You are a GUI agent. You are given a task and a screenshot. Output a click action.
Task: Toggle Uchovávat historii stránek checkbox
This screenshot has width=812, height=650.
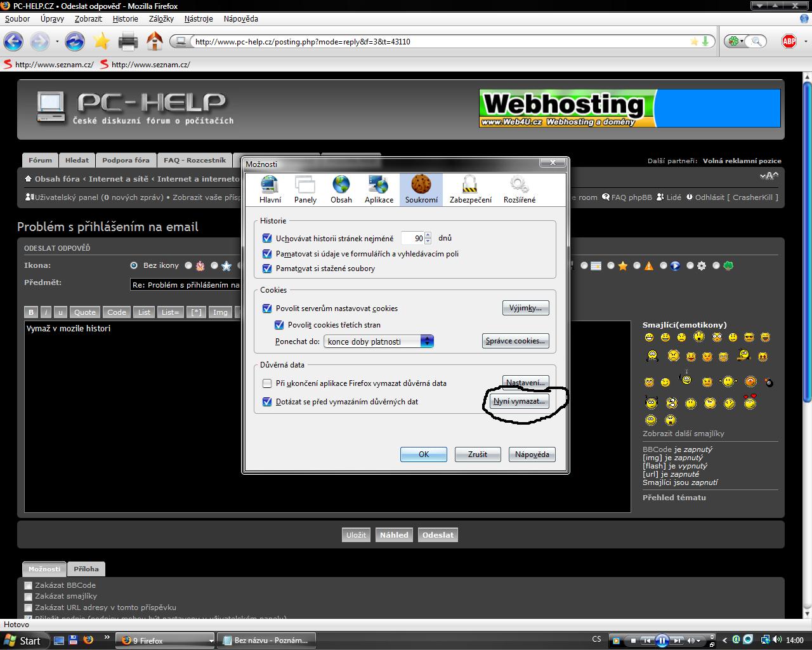(267, 239)
